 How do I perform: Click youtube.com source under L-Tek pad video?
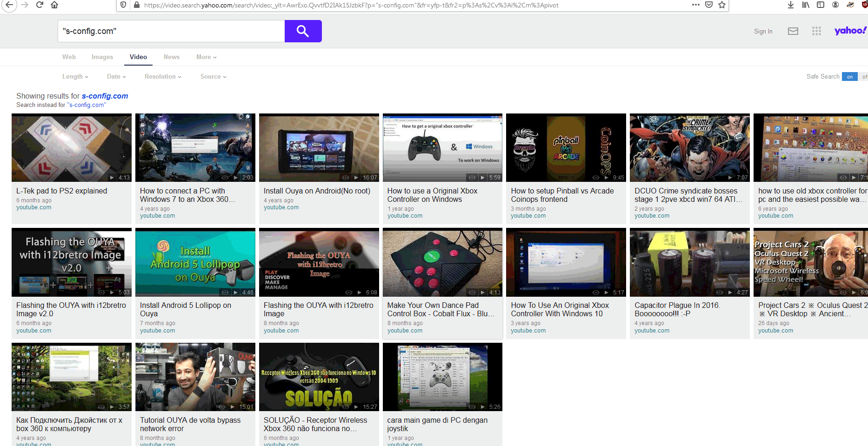[x=33, y=207]
